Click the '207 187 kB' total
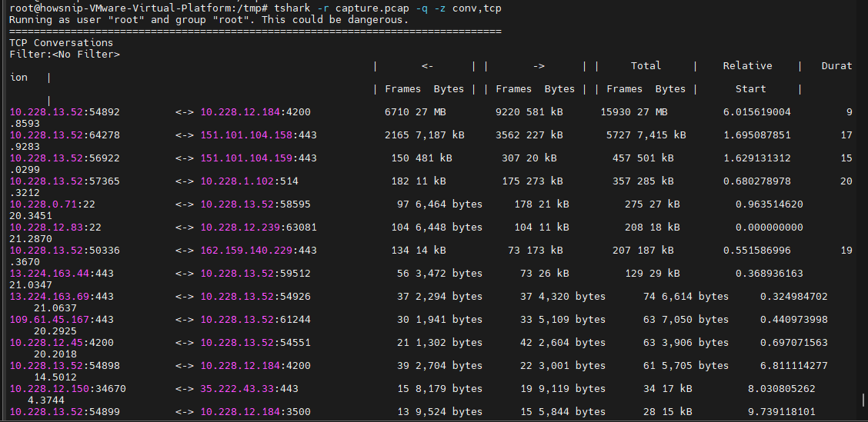Image resolution: width=868 pixels, height=422 pixels. (643, 251)
